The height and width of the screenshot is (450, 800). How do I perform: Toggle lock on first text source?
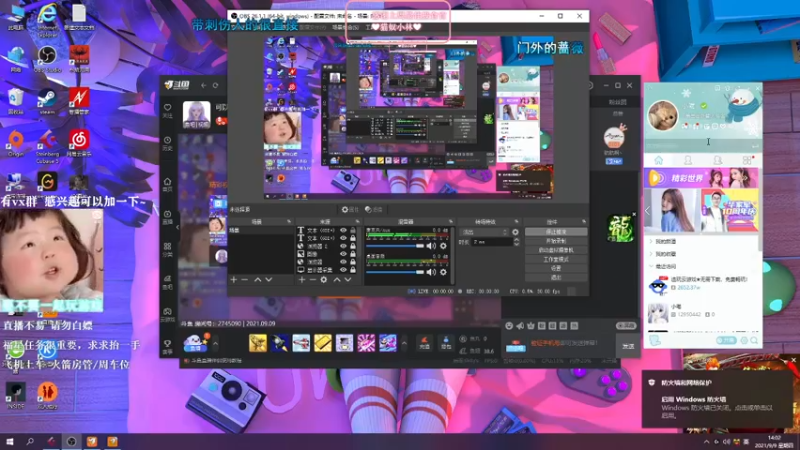[353, 231]
